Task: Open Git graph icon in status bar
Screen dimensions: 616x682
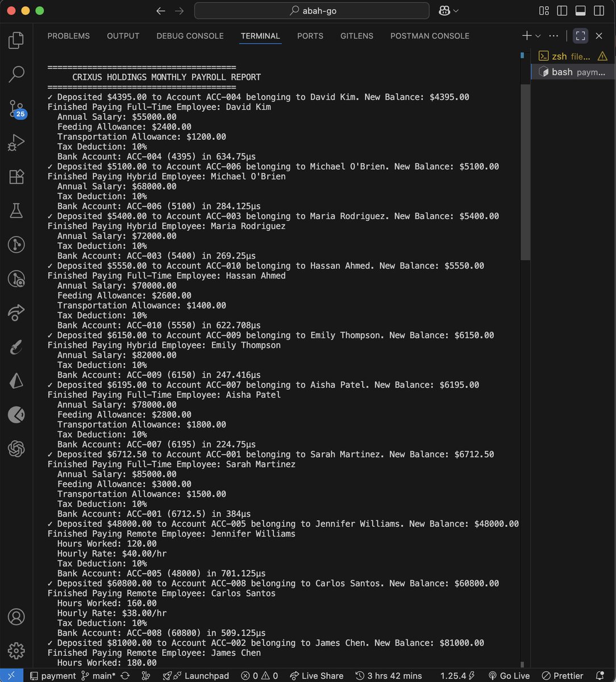Action: point(145,676)
